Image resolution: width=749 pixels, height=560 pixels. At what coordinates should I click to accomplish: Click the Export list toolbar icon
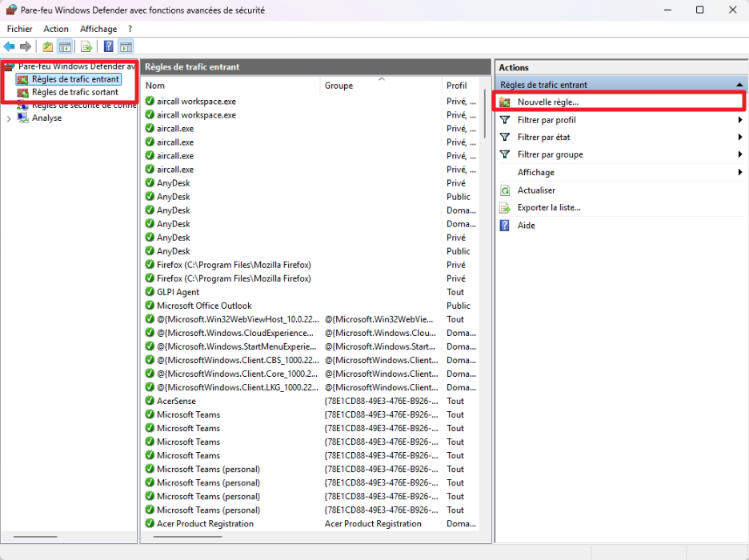pyautogui.click(x=86, y=46)
